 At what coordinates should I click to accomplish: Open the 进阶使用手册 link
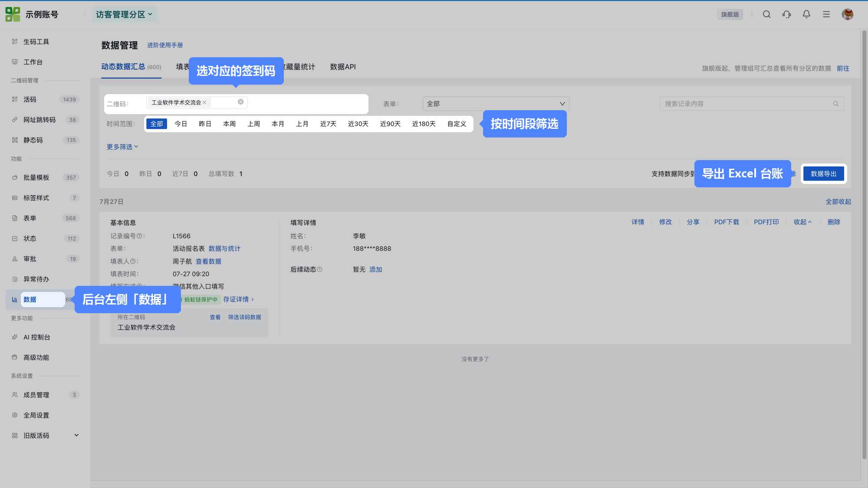tap(165, 45)
